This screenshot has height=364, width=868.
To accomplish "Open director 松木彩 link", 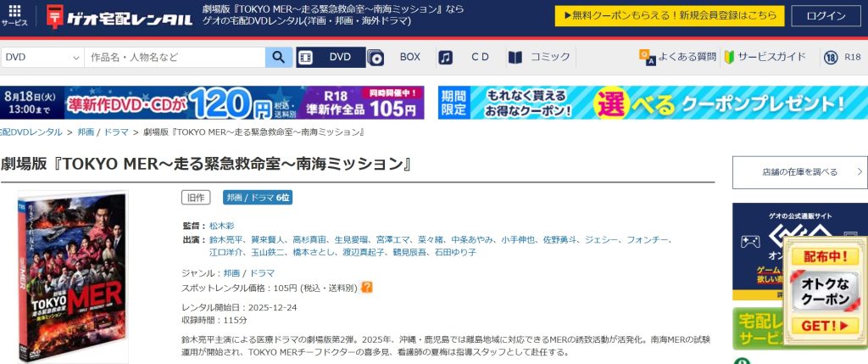I will [x=222, y=226].
